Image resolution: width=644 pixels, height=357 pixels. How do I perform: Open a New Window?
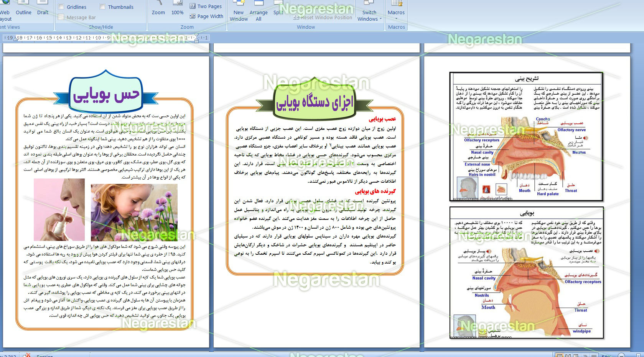(239, 11)
